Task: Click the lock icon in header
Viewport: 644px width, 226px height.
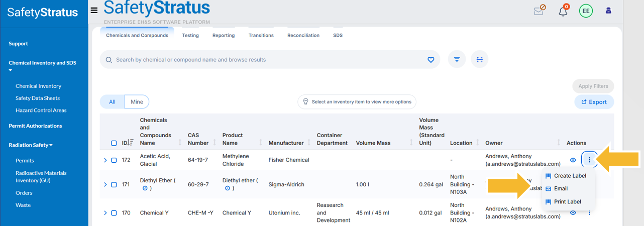Action: pos(608,10)
